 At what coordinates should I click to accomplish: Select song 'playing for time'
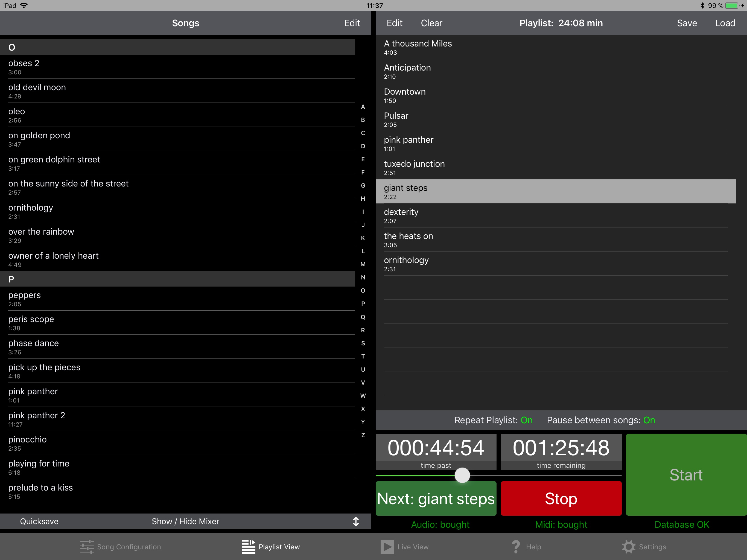tap(177, 467)
